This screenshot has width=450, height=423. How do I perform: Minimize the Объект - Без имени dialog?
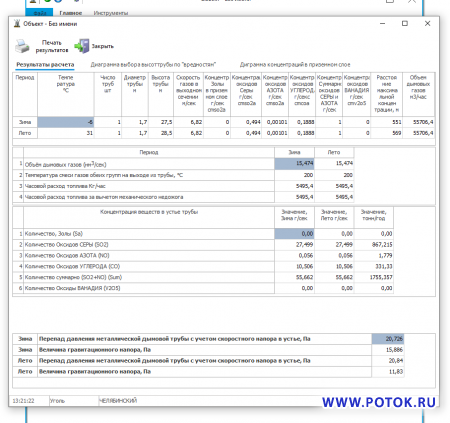382,23
